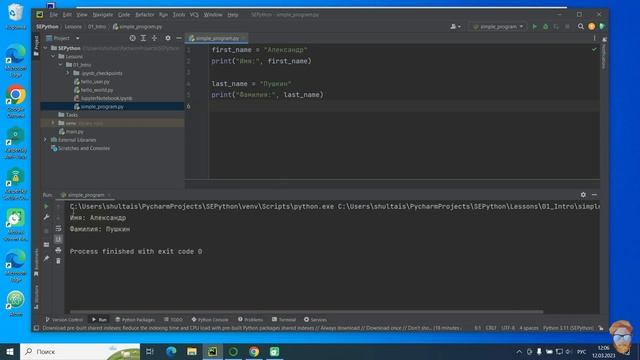Screen dimensions: 640x360
Task: Open Project panel gear options
Action: (x=168, y=38)
